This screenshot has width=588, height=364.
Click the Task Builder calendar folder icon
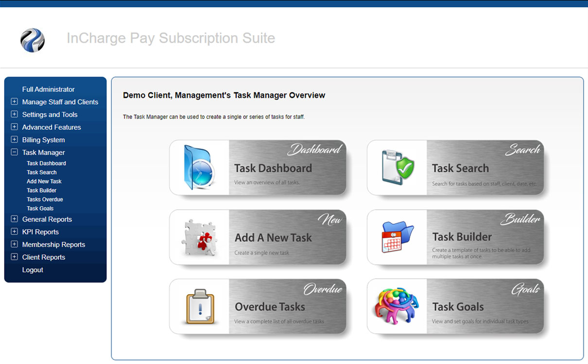(398, 237)
